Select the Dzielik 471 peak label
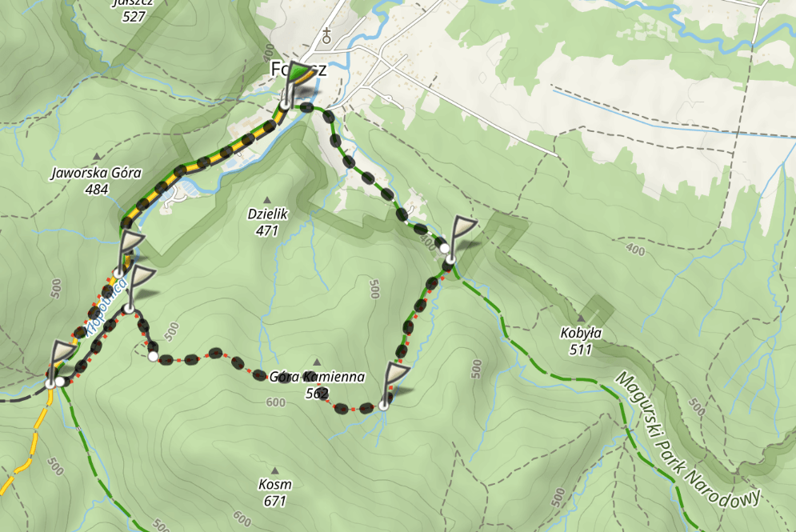The image size is (796, 532). tap(267, 222)
